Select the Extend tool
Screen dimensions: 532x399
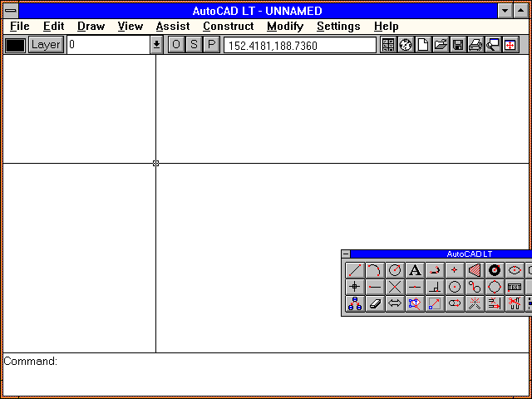tap(495, 303)
